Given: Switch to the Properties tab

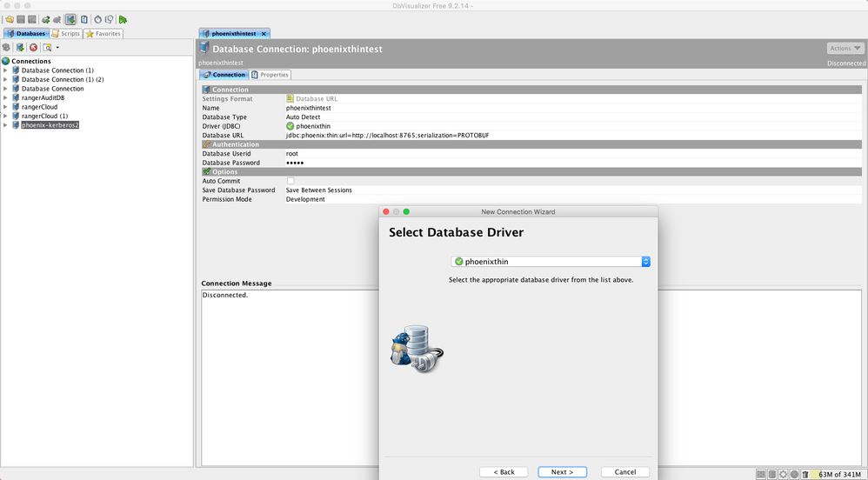Looking at the screenshot, I should (x=270, y=75).
